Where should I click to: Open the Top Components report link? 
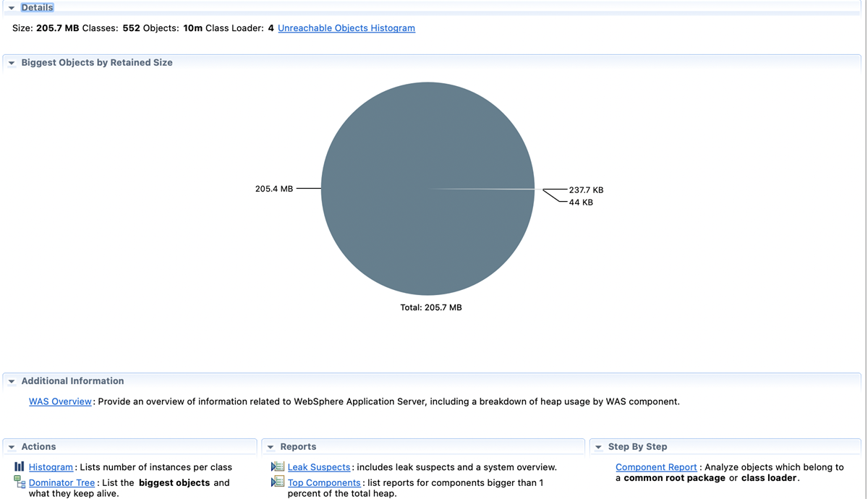(x=324, y=482)
